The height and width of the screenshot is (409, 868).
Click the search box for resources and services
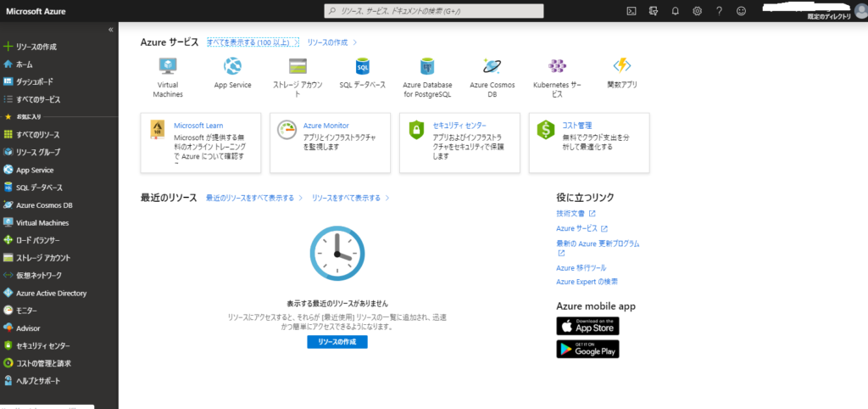point(433,11)
